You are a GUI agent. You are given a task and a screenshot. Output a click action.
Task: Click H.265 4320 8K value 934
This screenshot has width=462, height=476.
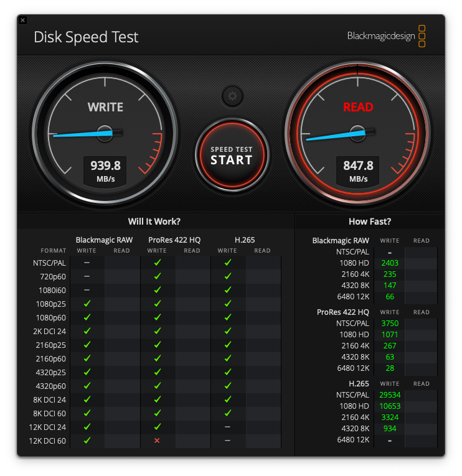390,429
